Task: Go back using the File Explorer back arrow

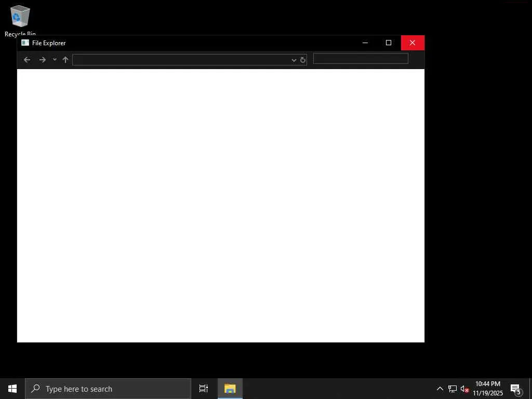Action: point(27,60)
